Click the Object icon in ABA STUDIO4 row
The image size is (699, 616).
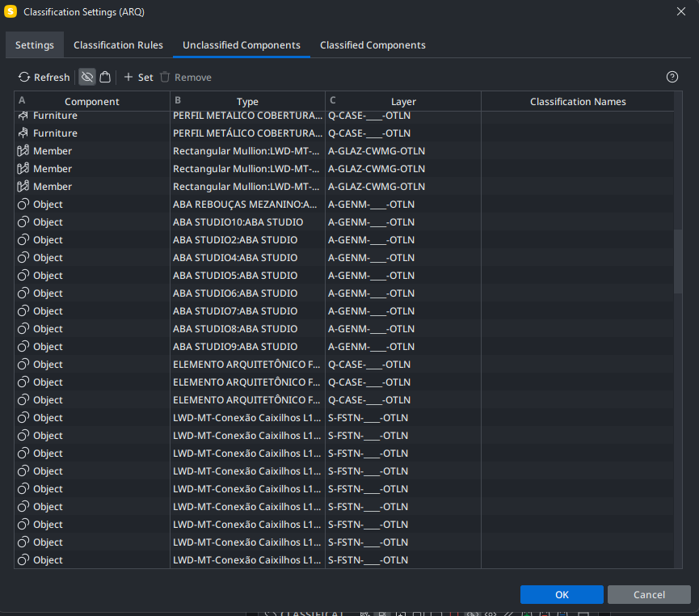pos(23,258)
